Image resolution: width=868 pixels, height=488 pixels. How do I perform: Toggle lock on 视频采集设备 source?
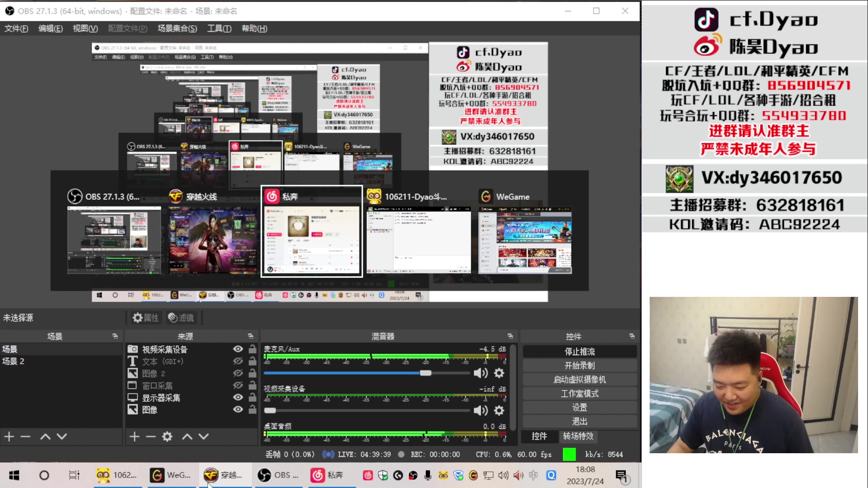point(252,349)
